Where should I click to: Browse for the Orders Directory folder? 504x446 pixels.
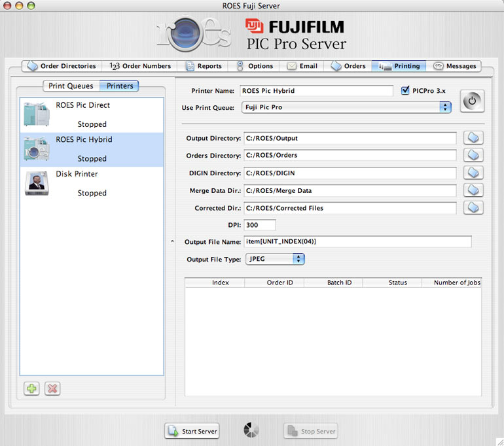point(473,156)
